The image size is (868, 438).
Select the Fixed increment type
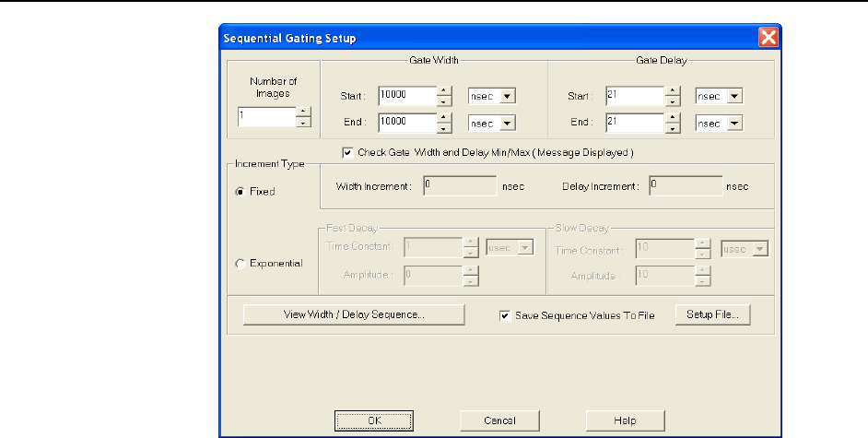point(240,191)
